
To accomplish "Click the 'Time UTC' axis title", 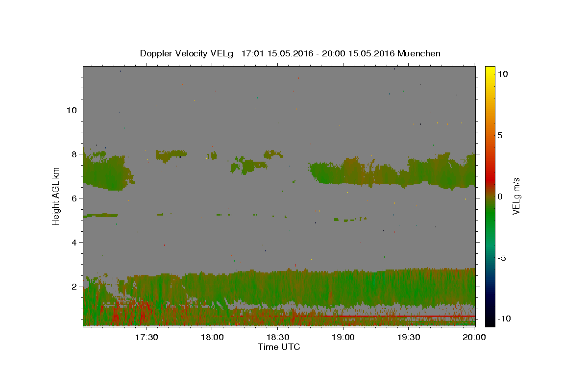I will [x=279, y=347].
